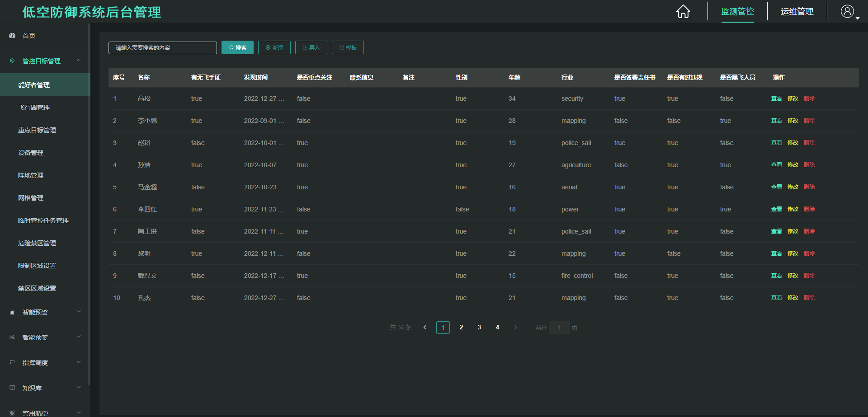
Task: Edit the 黎明 row
Action: point(793,253)
